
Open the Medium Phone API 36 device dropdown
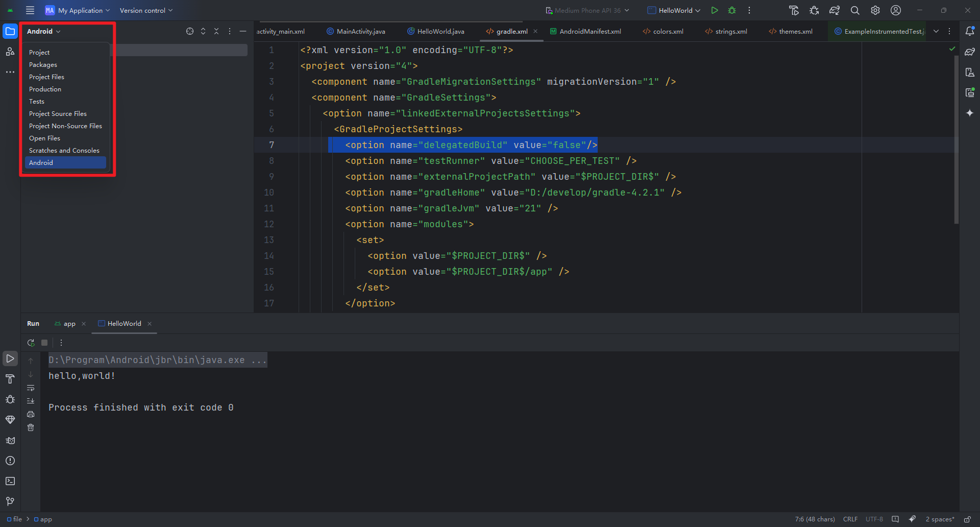tap(587, 10)
